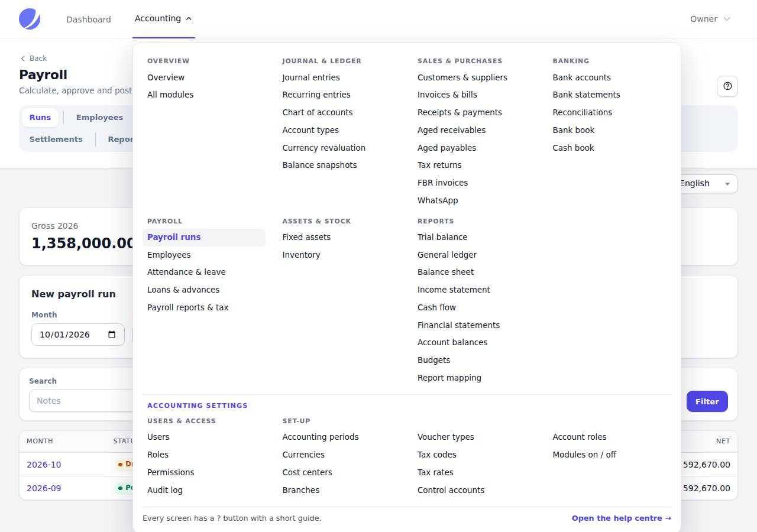Image resolution: width=757 pixels, height=532 pixels.
Task: Open the 2026-10 payroll run
Action: pyautogui.click(x=44, y=465)
